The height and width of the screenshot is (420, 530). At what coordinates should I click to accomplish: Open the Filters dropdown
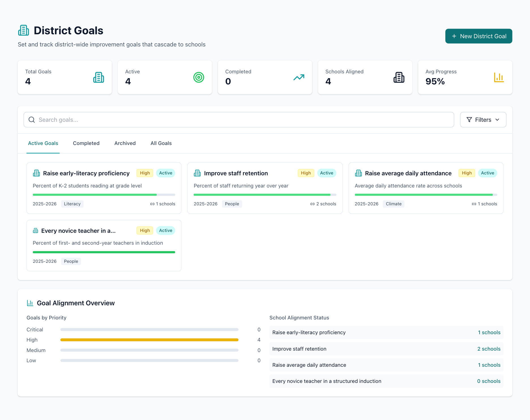[483, 120]
